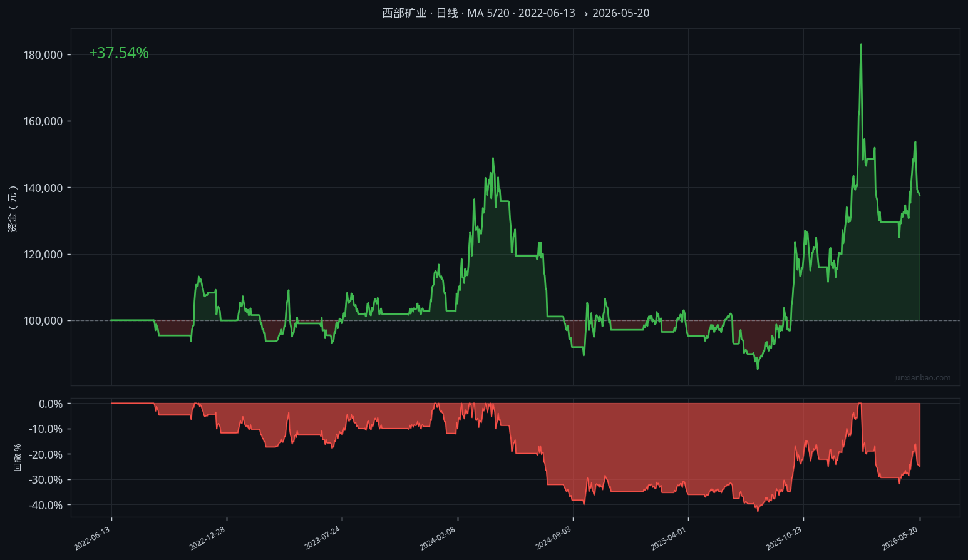
Task: Click the 2022-12-28 date axis label
Action: [207, 538]
